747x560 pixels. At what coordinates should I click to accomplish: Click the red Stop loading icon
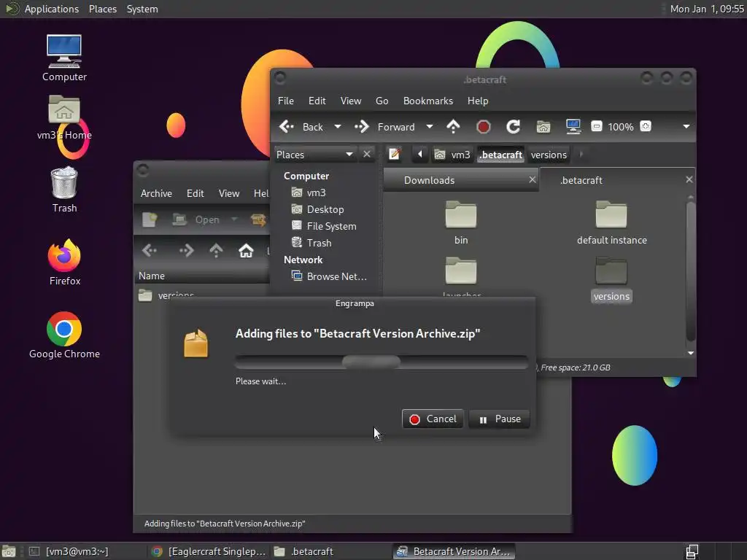483,127
